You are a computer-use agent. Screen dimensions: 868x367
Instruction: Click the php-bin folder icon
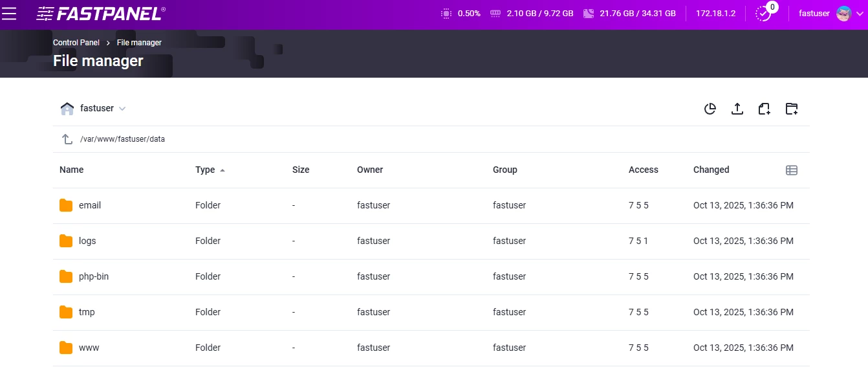[x=66, y=276]
